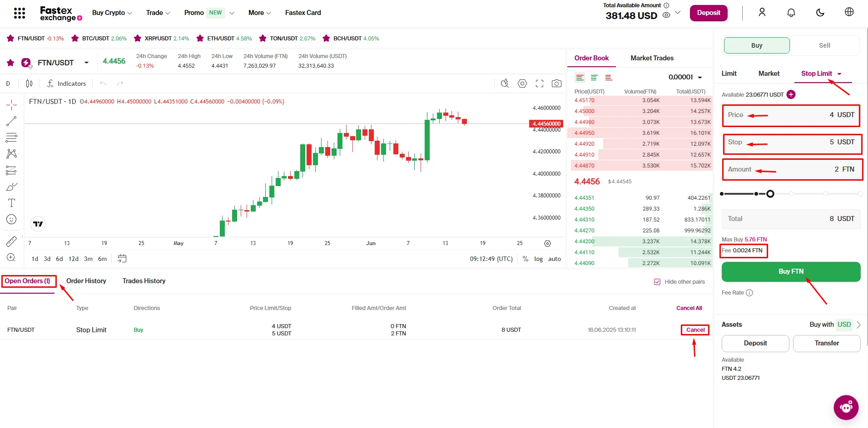Click the notification bell icon
The height and width of the screenshot is (428, 868).
(x=791, y=13)
